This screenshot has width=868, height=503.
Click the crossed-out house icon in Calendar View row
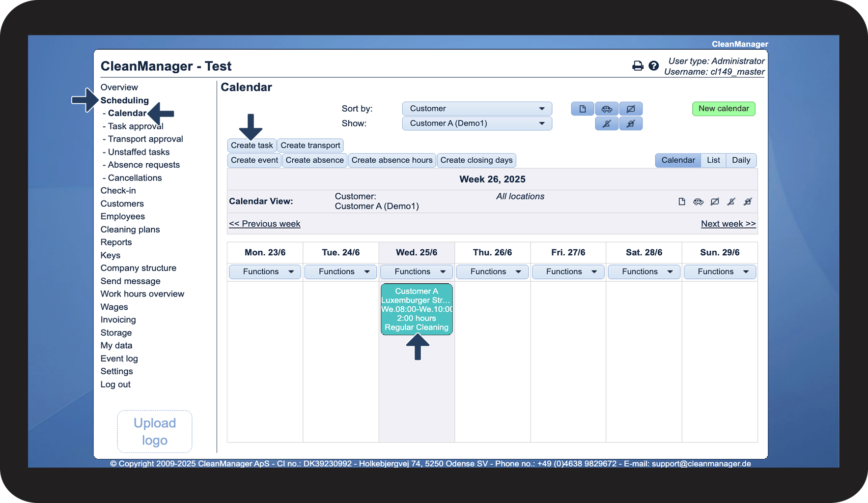748,202
